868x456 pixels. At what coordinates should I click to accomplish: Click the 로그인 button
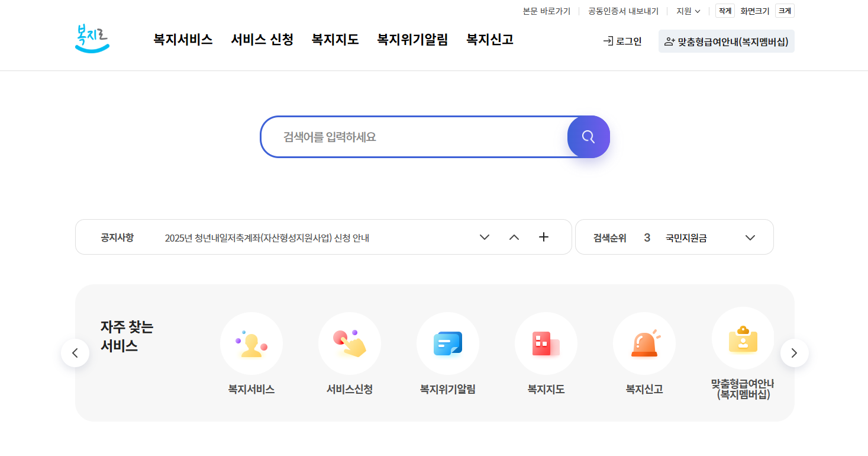coord(621,41)
